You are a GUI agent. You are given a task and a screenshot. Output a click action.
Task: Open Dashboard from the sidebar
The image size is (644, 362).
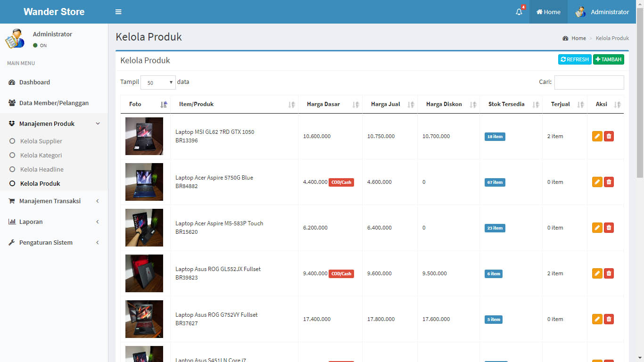(54, 82)
